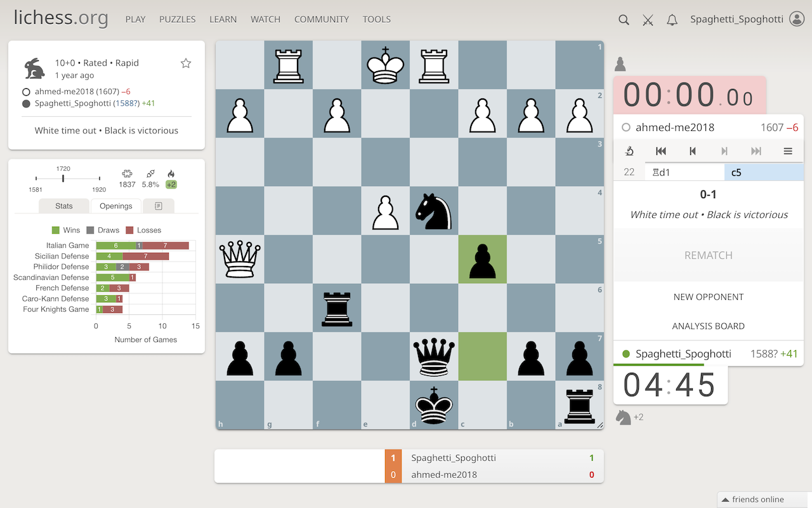Open the LEARN menu
Screen dimensions: 812x508
click(x=223, y=19)
